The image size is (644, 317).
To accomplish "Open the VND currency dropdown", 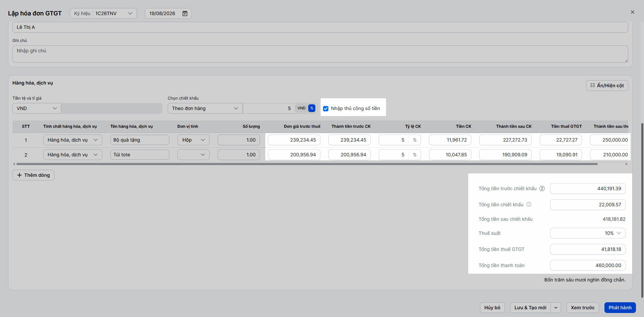I will (x=37, y=108).
